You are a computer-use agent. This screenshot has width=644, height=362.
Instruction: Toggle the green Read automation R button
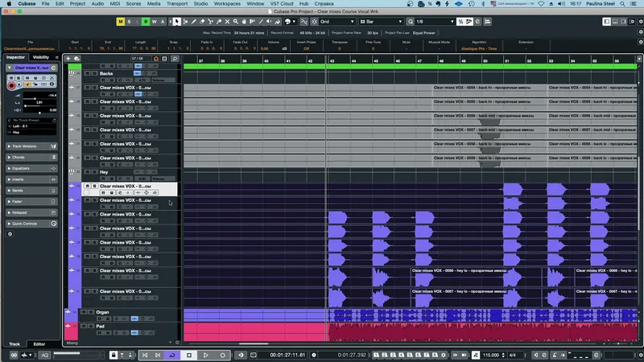(146, 22)
